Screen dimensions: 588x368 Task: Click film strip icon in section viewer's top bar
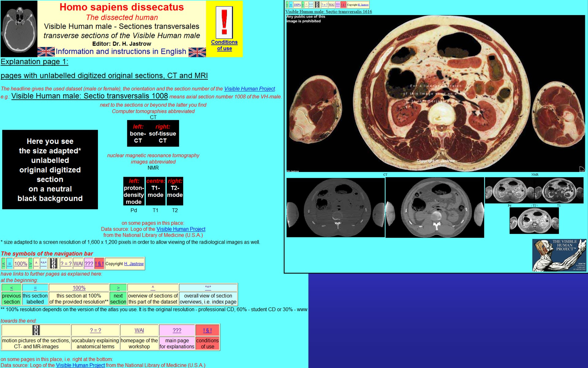[317, 5]
